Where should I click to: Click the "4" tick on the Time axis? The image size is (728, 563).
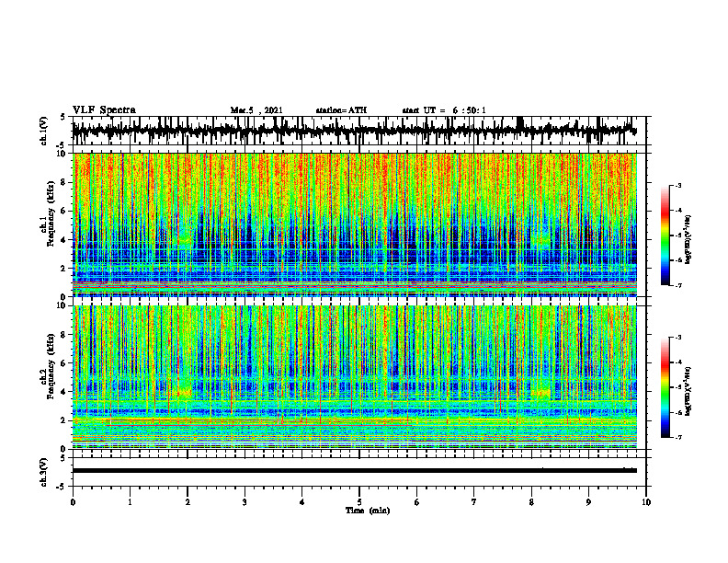pos(302,502)
